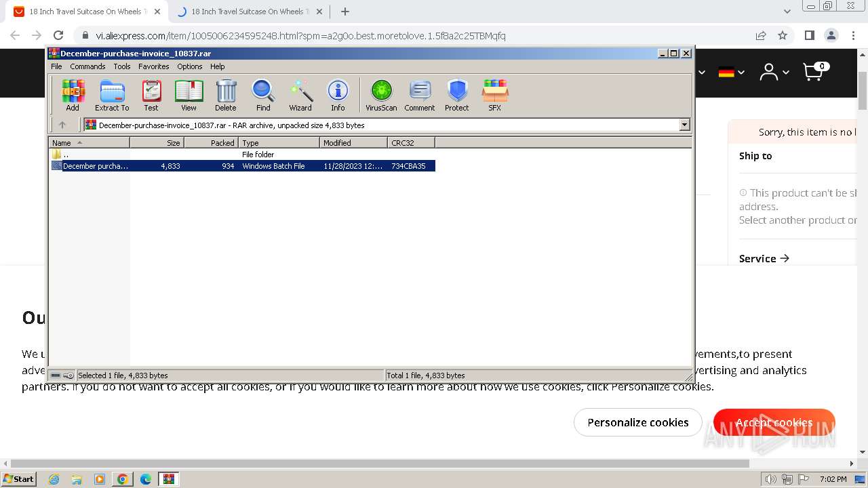Sort file list by CRC32 column

tap(411, 142)
